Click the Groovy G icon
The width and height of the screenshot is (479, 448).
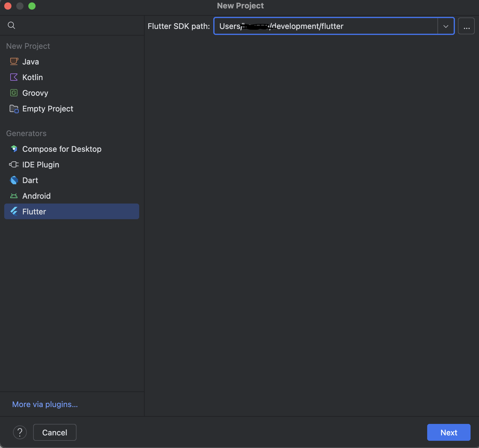(x=14, y=93)
